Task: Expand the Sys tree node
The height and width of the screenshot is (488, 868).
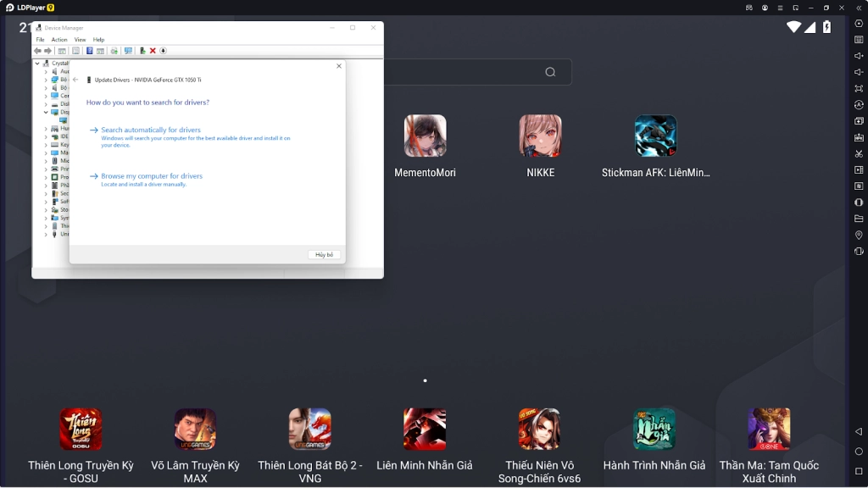Action: click(46, 218)
